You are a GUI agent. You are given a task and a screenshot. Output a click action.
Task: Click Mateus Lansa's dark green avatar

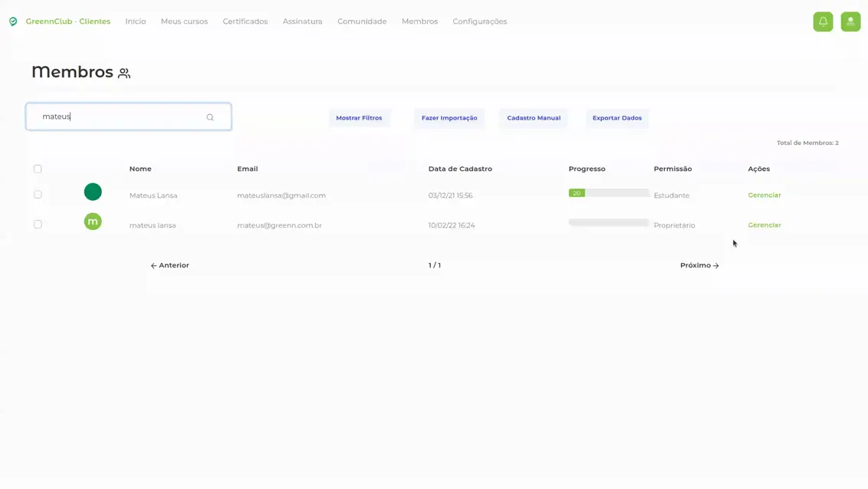click(93, 192)
